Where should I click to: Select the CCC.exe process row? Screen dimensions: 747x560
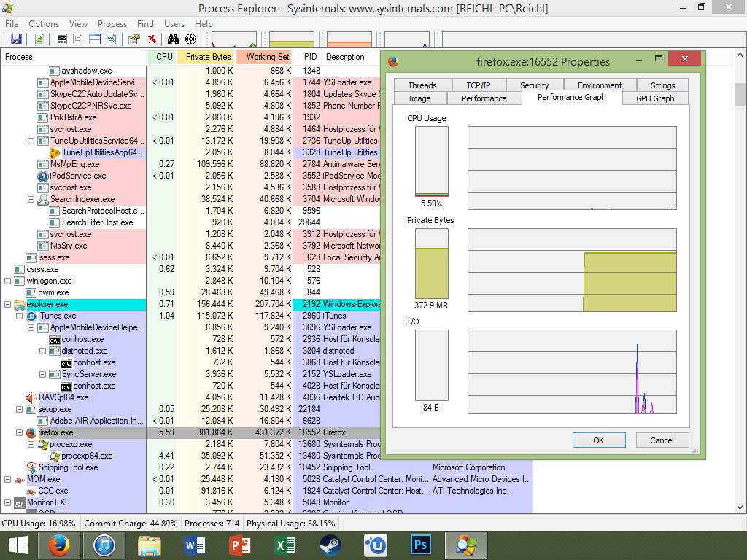click(267, 491)
